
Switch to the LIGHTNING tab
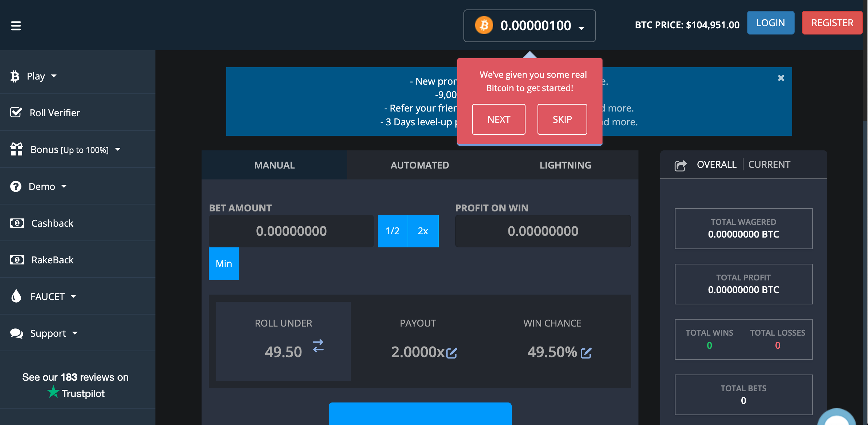coord(565,165)
